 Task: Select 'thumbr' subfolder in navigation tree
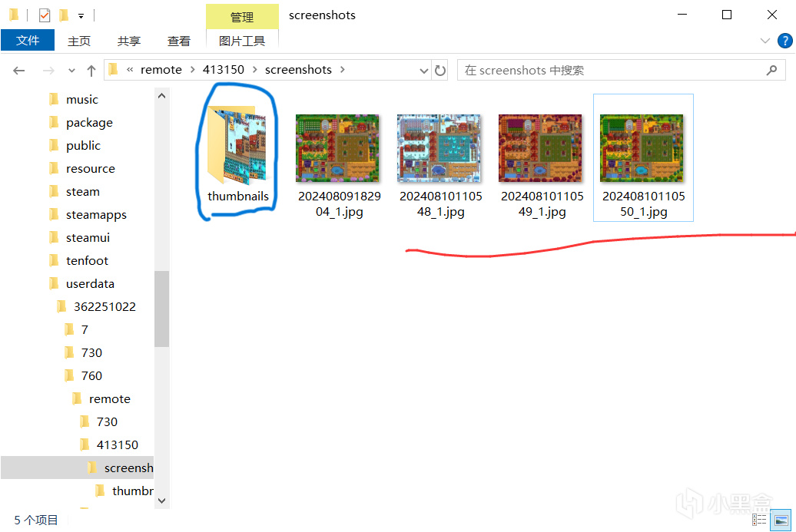[132, 491]
